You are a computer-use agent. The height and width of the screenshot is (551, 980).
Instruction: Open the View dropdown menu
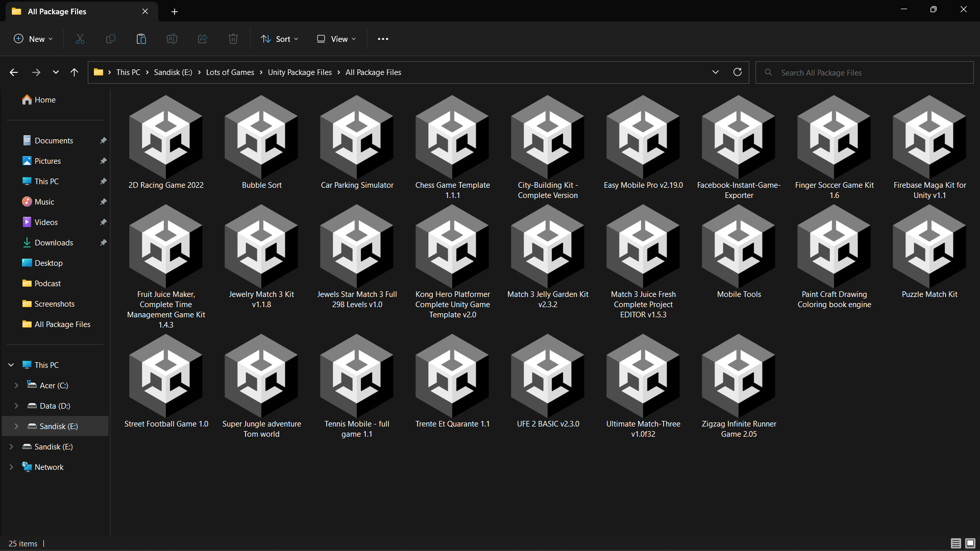click(336, 39)
